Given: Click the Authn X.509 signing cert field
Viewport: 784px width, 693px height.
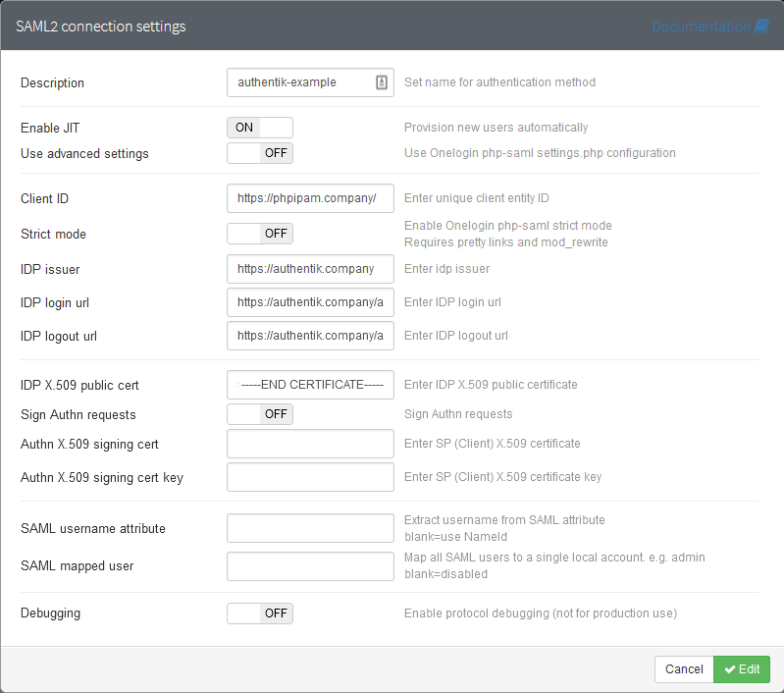Looking at the screenshot, I should (310, 444).
